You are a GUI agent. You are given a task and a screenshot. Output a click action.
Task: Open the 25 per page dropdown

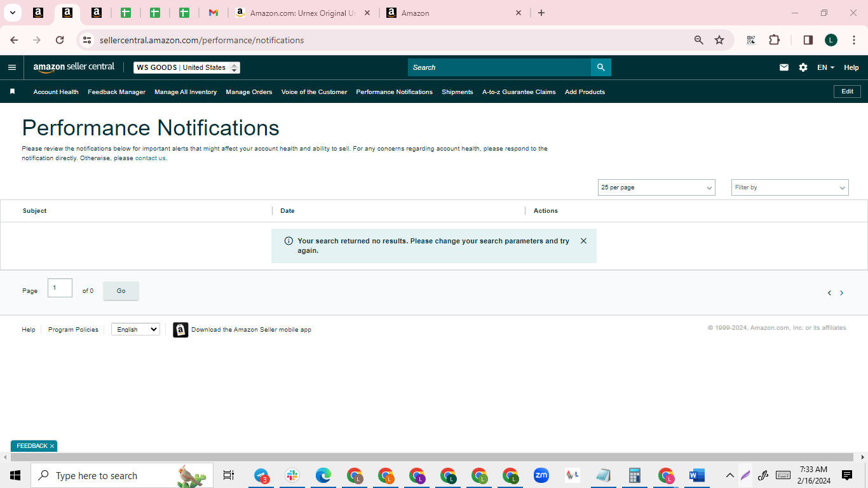tap(656, 187)
